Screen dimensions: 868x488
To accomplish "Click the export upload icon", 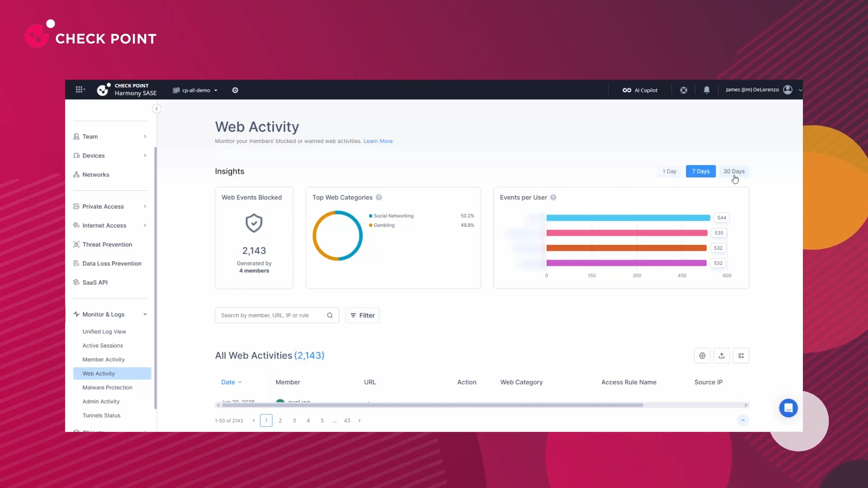I will (x=722, y=356).
